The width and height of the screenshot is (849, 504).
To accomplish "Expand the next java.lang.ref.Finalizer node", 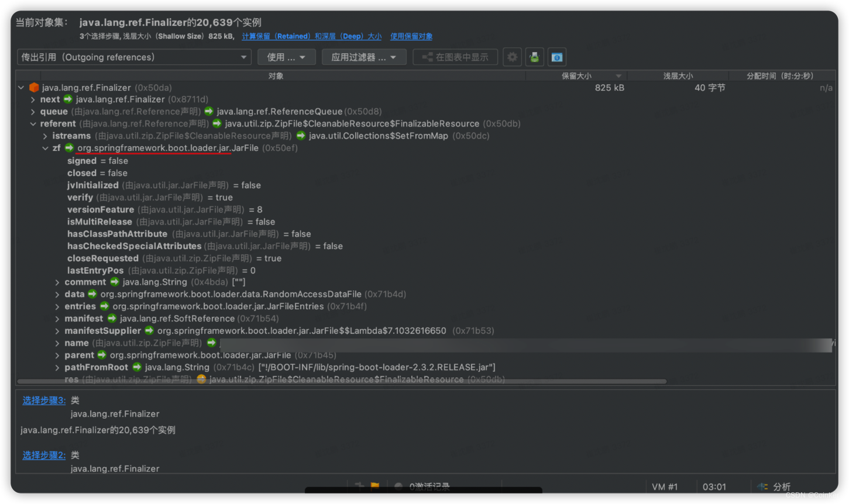I will tap(33, 99).
